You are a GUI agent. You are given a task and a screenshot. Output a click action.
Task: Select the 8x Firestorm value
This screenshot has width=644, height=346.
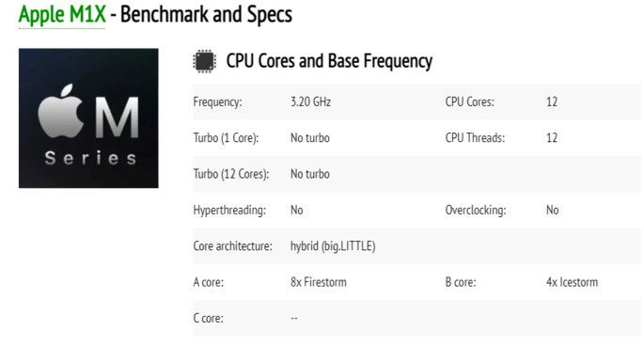coord(319,282)
